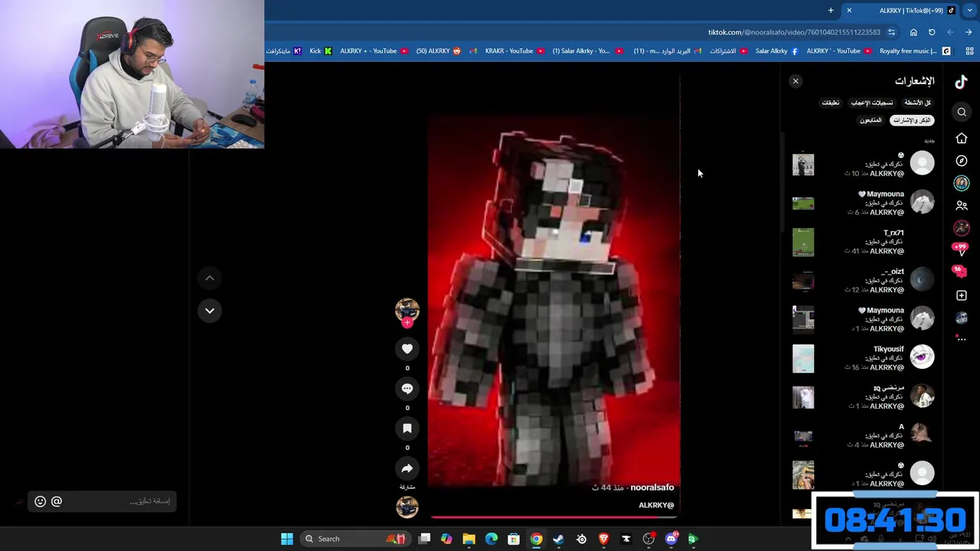
Task: Open File Explorer from taskbar
Action: [469, 539]
